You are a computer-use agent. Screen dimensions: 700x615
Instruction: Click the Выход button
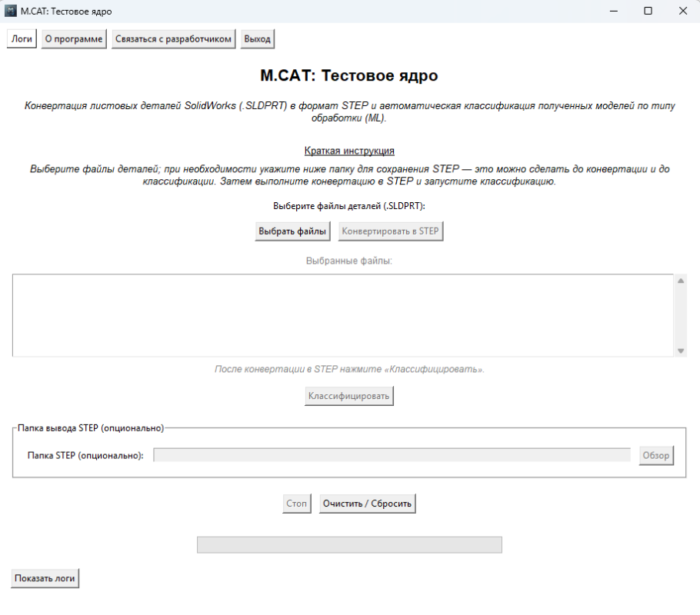tap(257, 39)
